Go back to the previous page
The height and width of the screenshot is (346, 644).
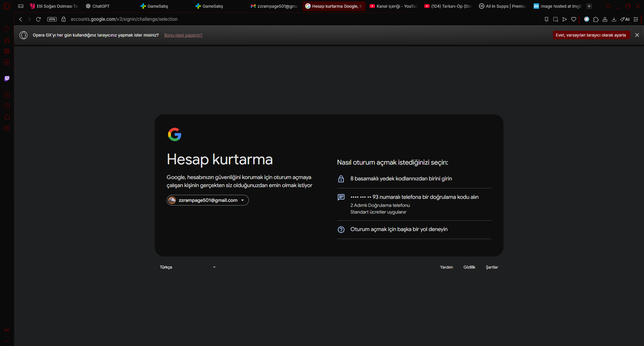[x=20, y=19]
